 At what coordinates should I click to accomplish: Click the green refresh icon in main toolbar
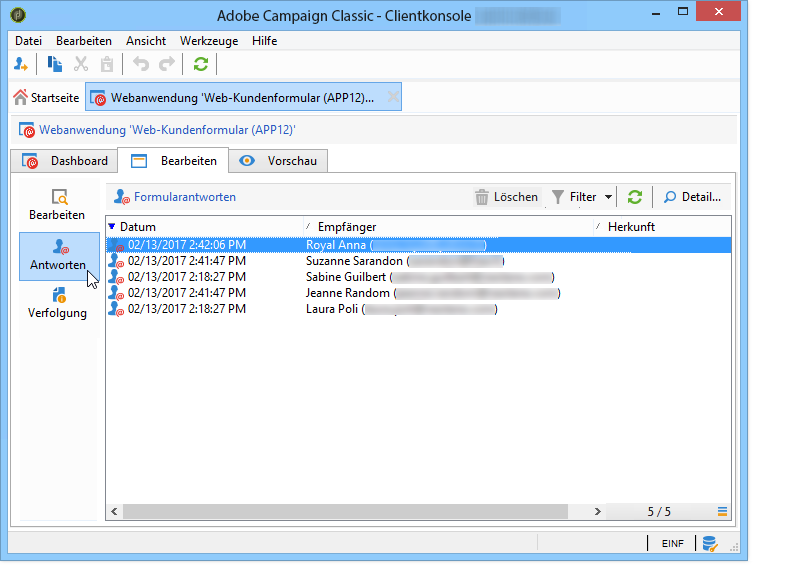coord(201,64)
